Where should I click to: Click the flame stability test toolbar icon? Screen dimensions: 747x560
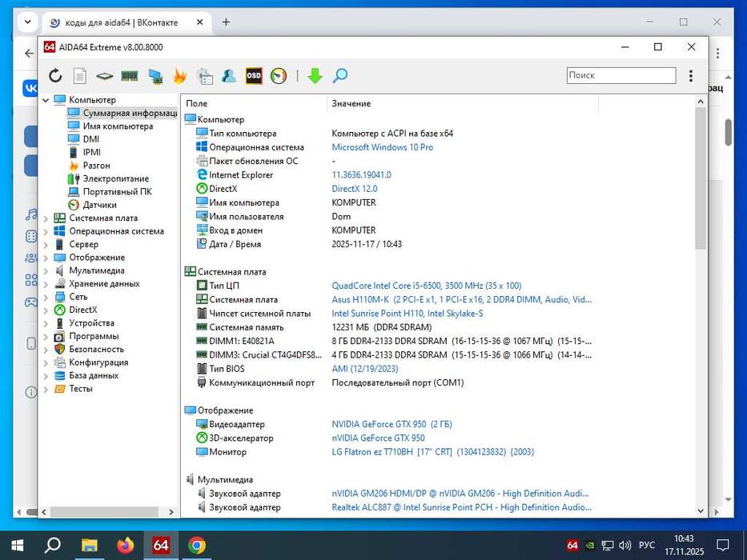179,76
